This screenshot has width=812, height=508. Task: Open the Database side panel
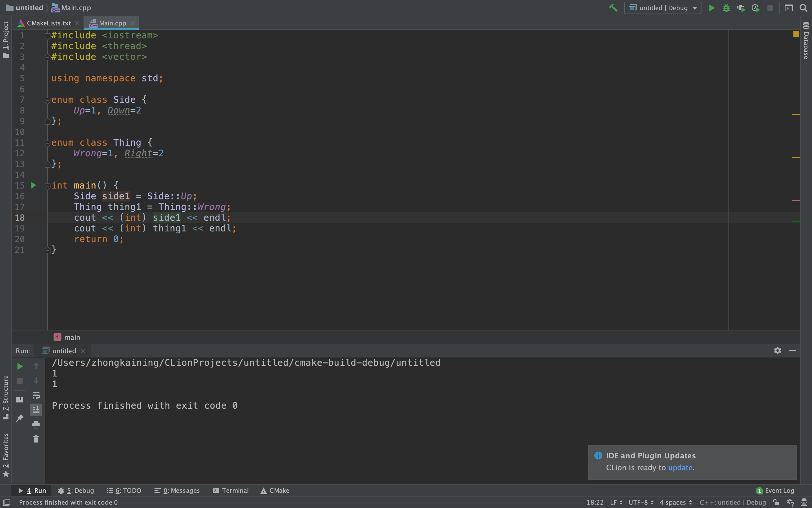coord(806,40)
